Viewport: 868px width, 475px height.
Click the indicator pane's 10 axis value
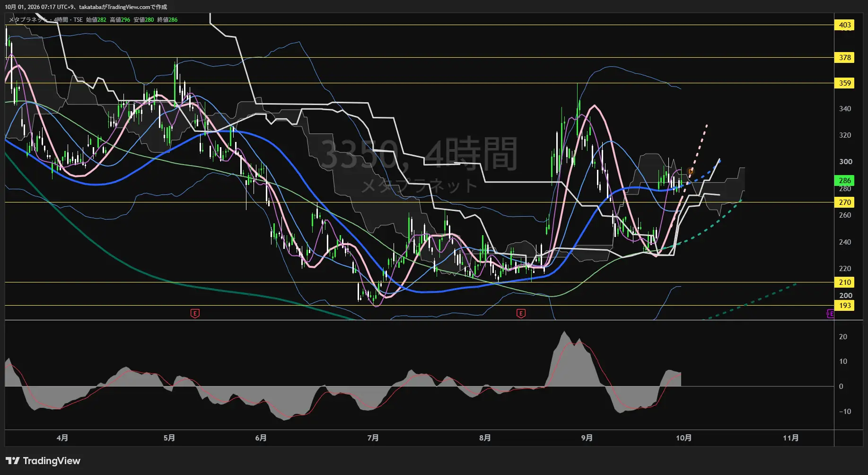pos(843,361)
